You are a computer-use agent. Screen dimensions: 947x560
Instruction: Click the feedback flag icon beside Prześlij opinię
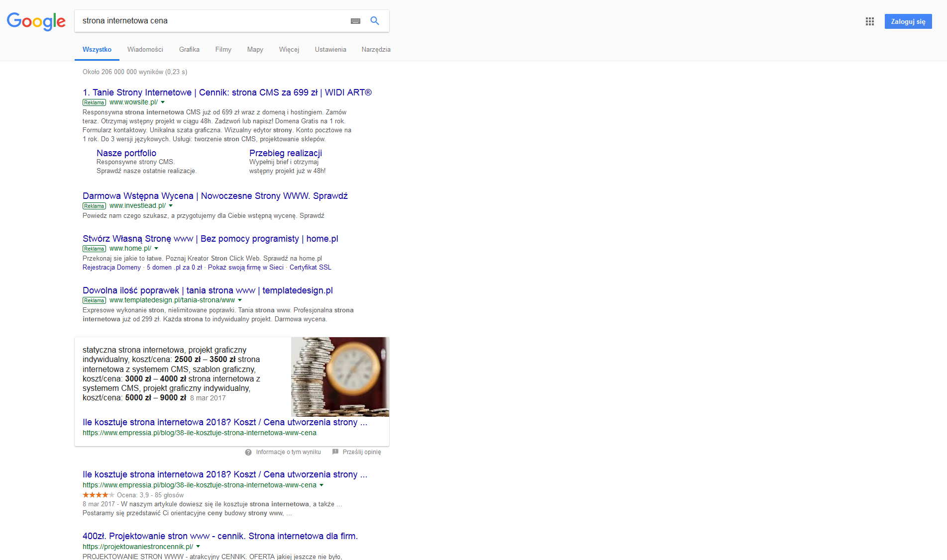click(x=335, y=452)
